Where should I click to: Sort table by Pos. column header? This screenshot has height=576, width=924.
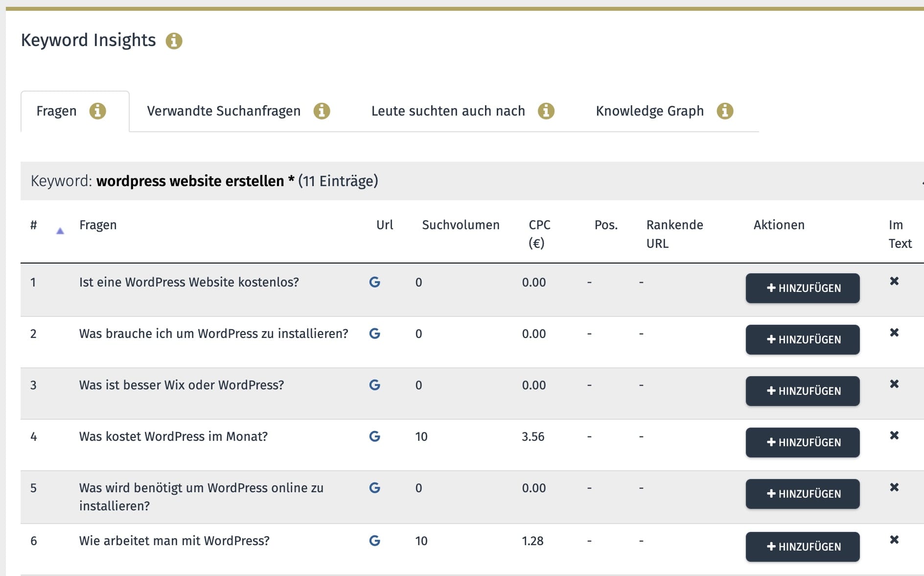pos(606,225)
